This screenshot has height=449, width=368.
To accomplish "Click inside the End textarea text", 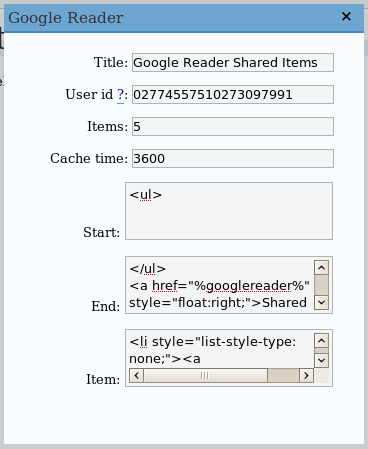I will click(220, 285).
